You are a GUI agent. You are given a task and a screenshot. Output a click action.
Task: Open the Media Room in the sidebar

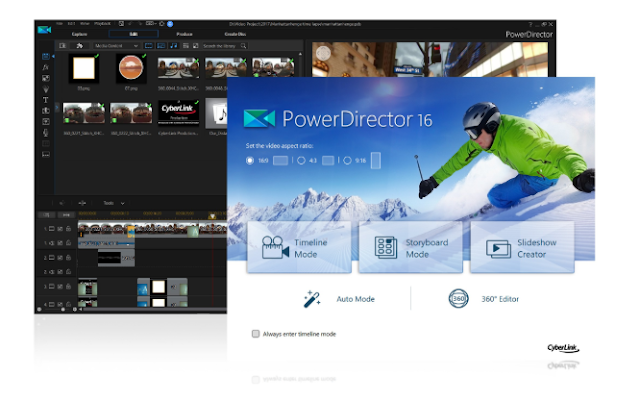pos(46,56)
